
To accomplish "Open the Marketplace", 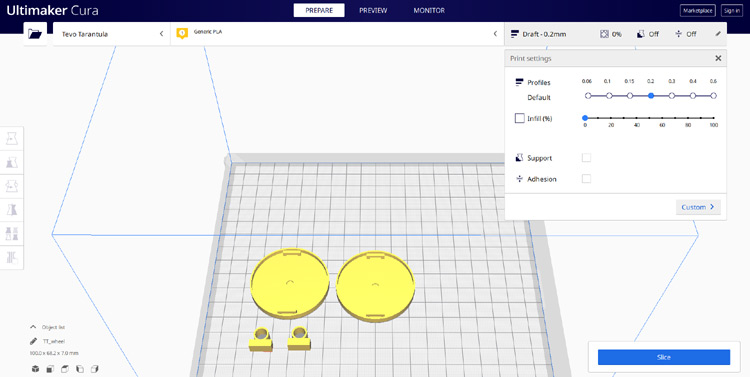I will (697, 11).
